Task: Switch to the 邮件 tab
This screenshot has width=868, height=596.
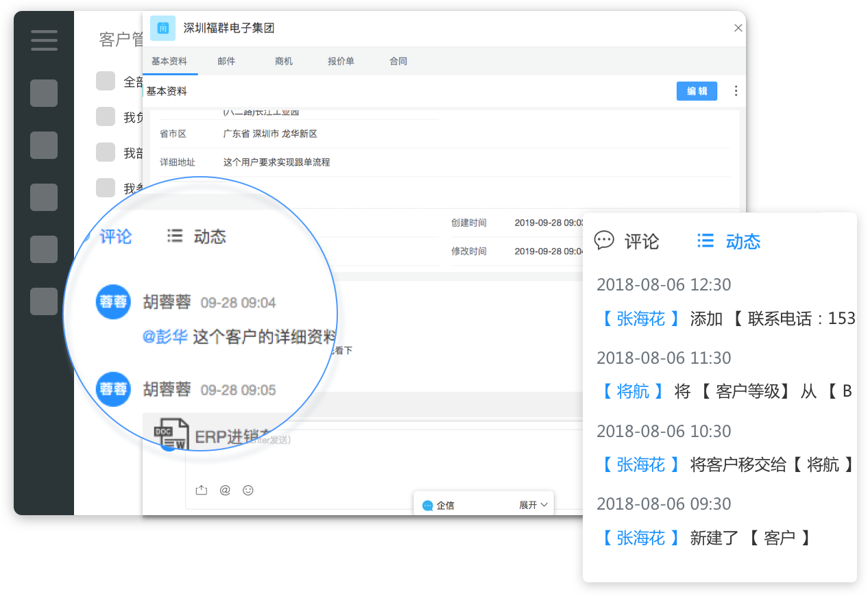Action: [226, 61]
